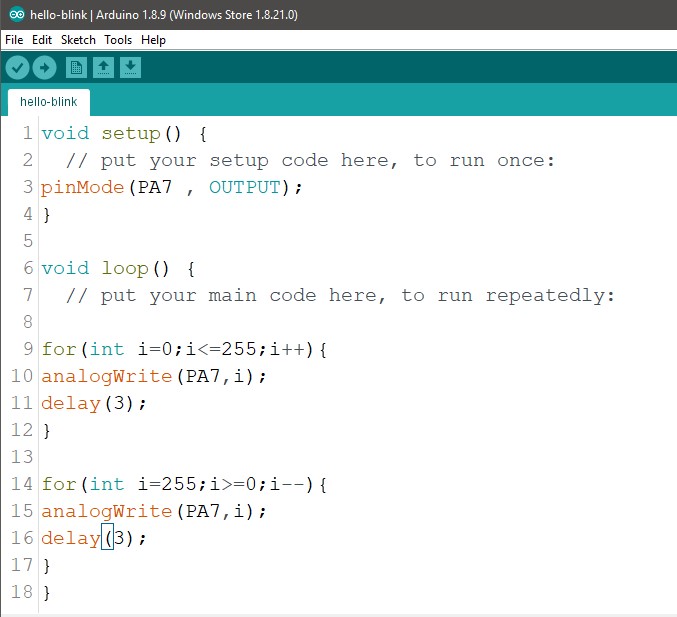Click the Upload arrow button
This screenshot has width=677, height=617.
pos(44,68)
